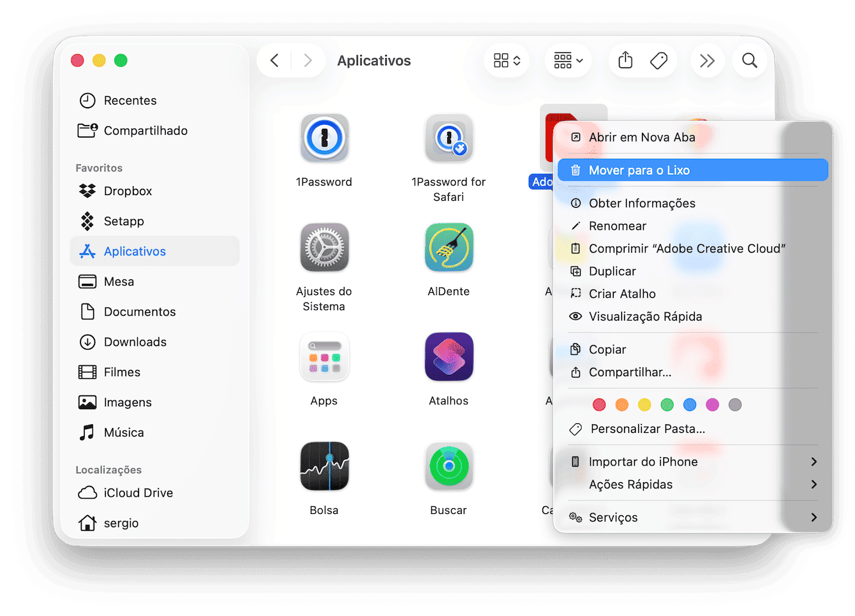Open iCloud Drive in the sidebar

coord(155,492)
